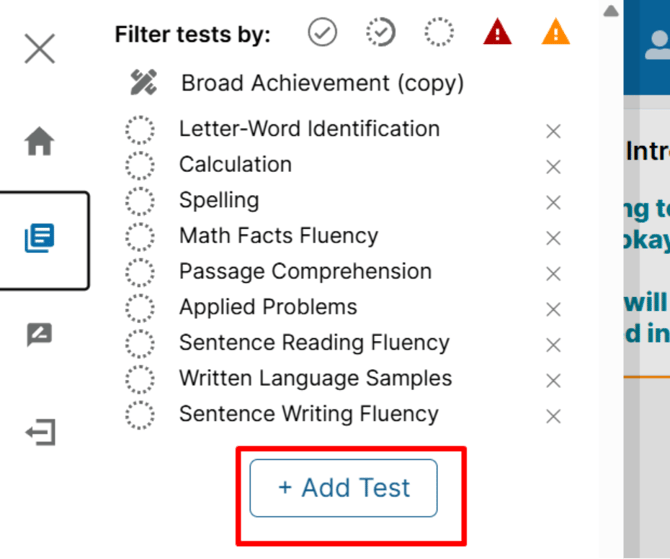The image size is (670, 559).
Task: Click the + Add Test button
Action: 344,488
